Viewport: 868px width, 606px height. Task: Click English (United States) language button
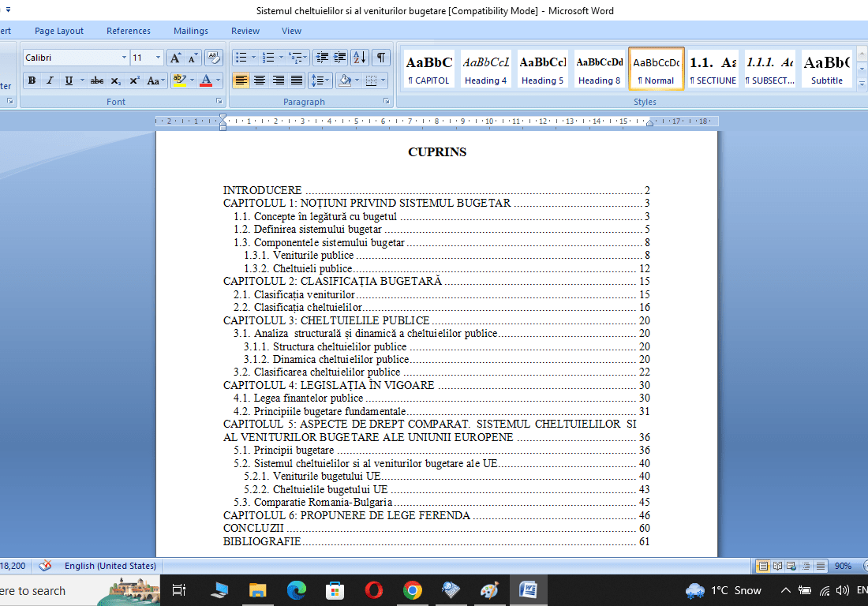click(110, 566)
